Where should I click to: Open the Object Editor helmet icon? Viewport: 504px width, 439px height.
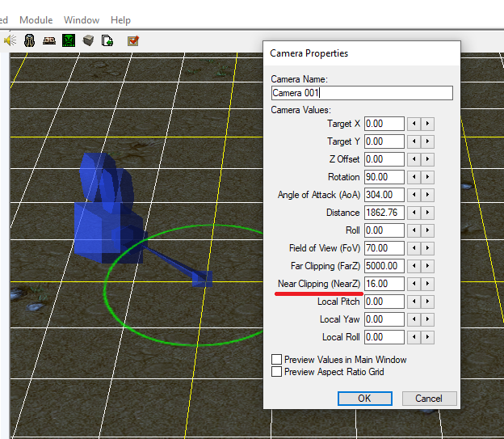tap(30, 40)
